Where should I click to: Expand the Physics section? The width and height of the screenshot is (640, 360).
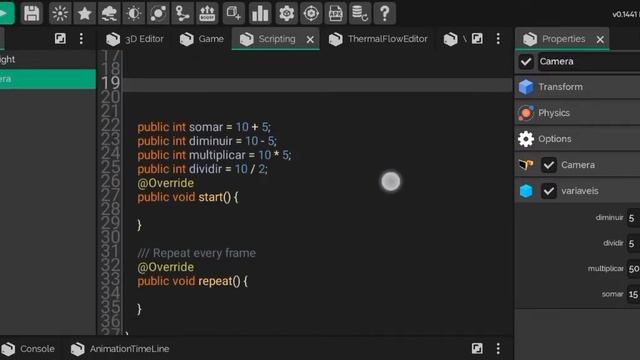[x=577, y=113]
